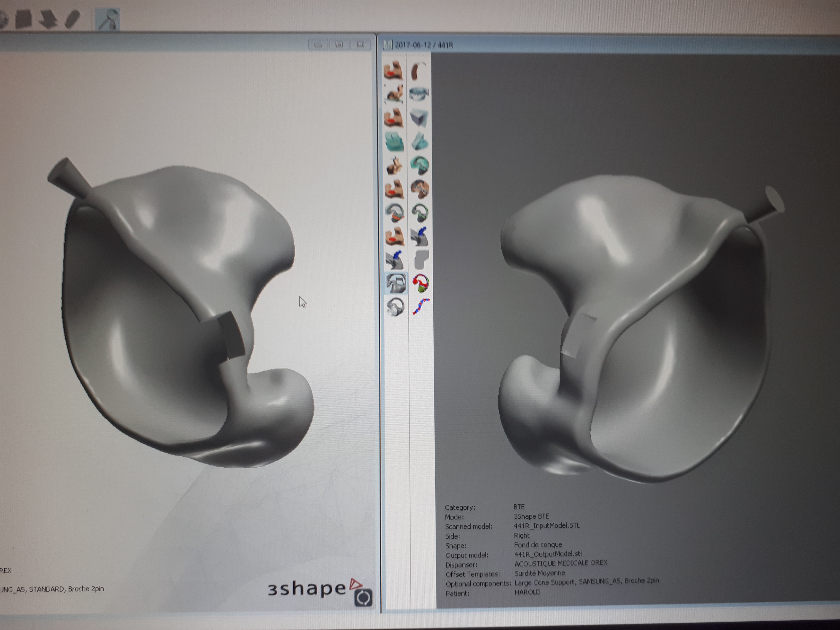Image resolution: width=840 pixels, height=630 pixels.
Task: Click the left viewport restore window button
Action: pyautogui.click(x=339, y=45)
